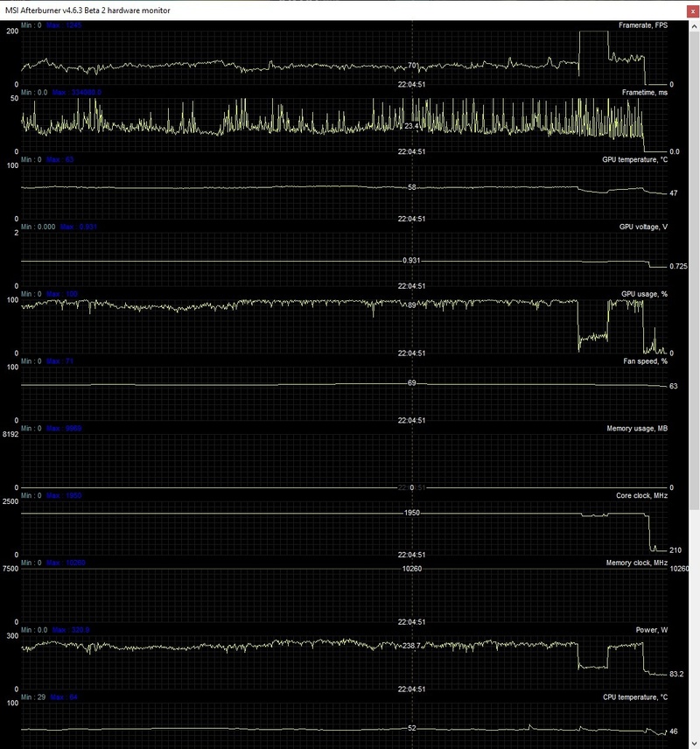The height and width of the screenshot is (749, 700).
Task: Select the 'Memory usage, MB' label
Action: tap(637, 429)
